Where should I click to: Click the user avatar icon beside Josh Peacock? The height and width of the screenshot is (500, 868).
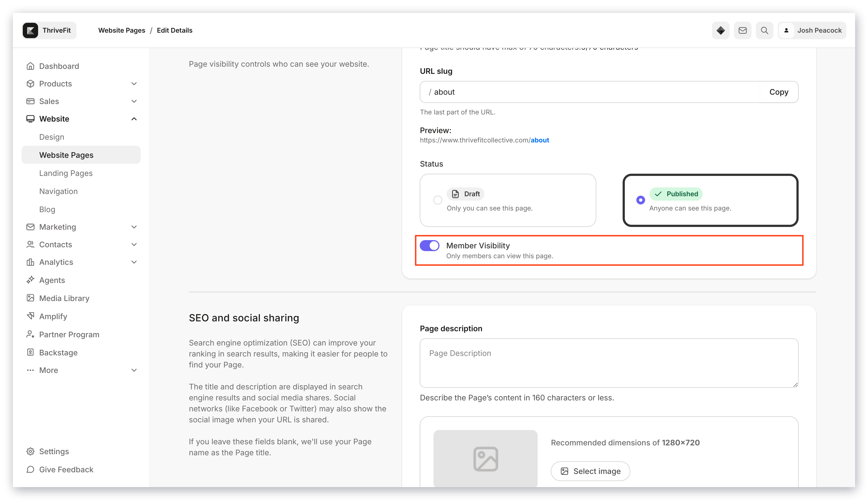(786, 30)
